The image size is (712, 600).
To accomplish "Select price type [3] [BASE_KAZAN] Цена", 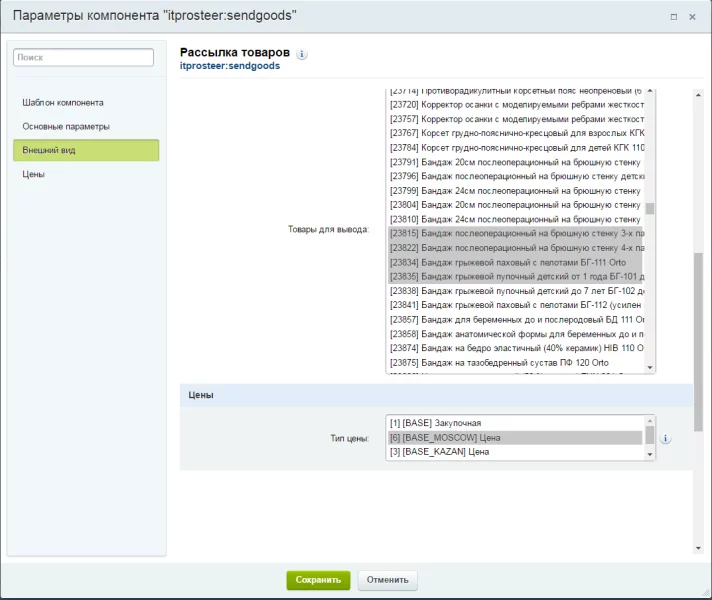I will pyautogui.click(x=515, y=452).
